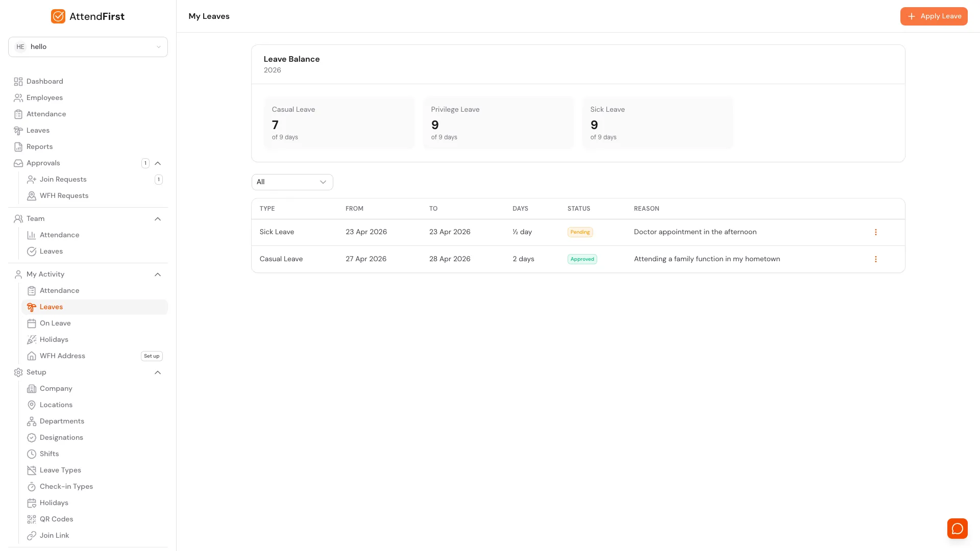Click the Designations badge icon
This screenshot has width=980, height=551.
[32, 438]
